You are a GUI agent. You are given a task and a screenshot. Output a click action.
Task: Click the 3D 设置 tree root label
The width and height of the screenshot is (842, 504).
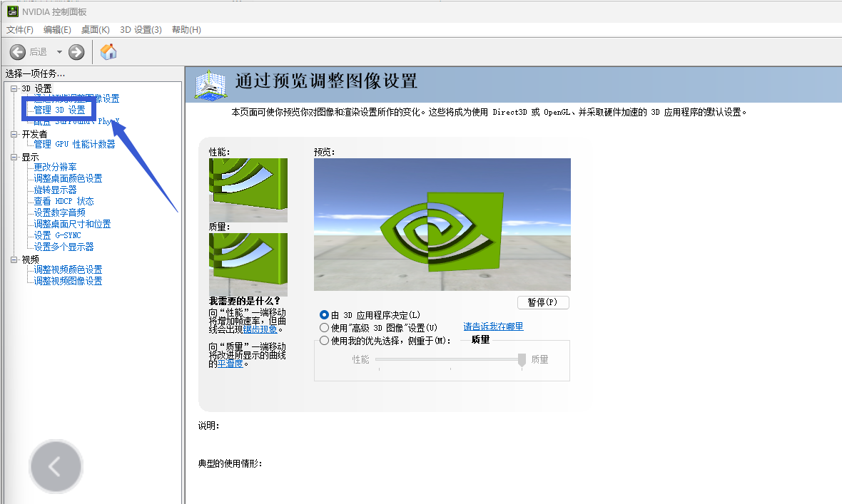click(36, 88)
